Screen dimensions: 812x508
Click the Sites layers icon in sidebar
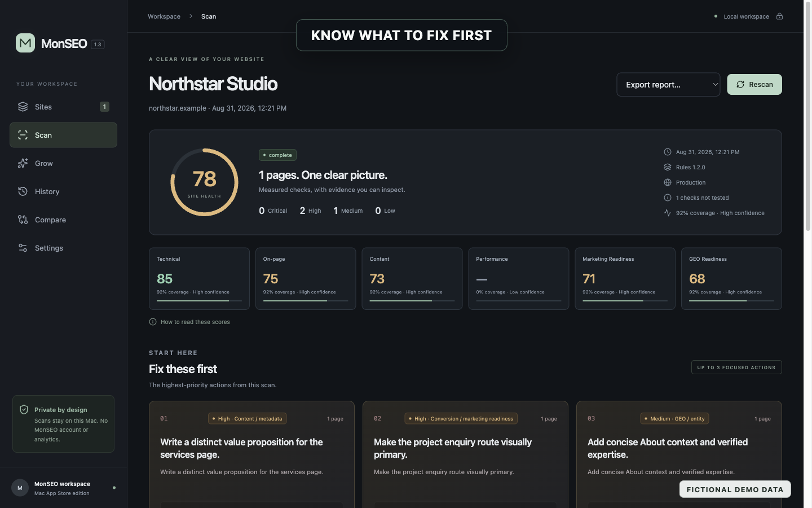[23, 107]
